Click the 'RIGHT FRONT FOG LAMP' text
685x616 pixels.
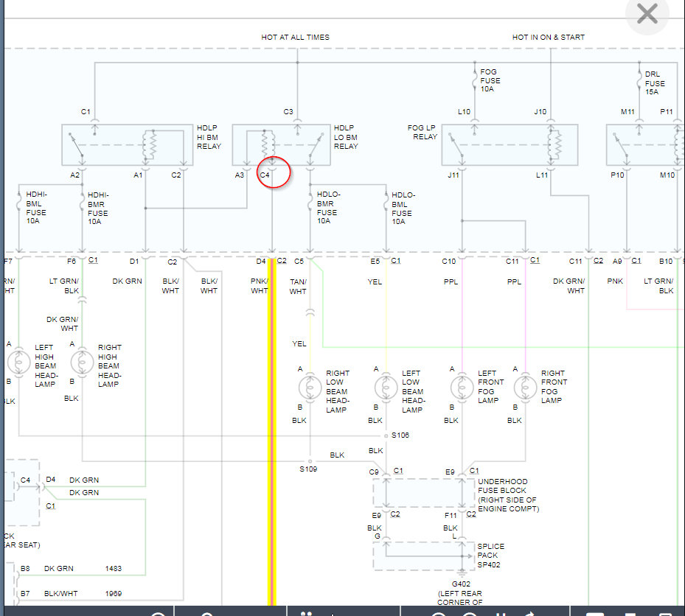coord(554,387)
